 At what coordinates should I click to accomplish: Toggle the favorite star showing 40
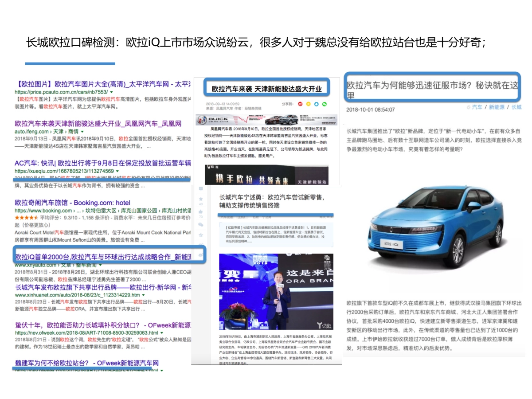(201, 199)
